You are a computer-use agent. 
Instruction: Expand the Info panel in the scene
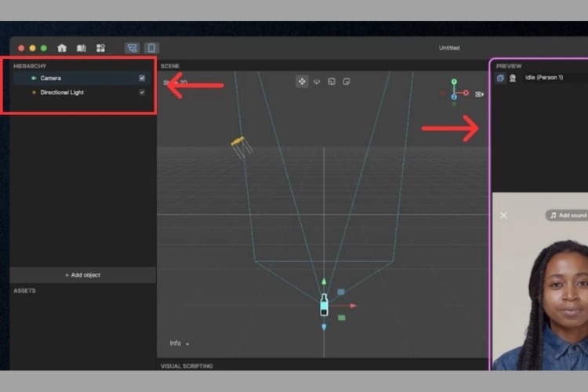coord(180,343)
